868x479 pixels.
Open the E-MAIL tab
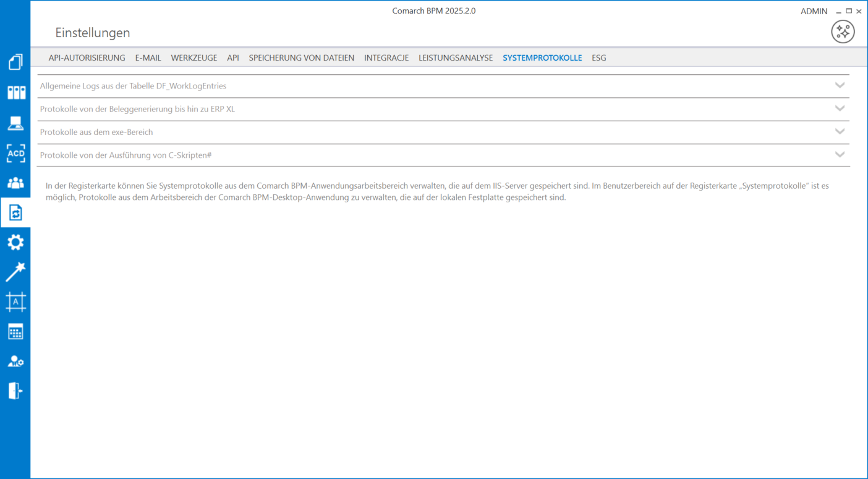pyautogui.click(x=148, y=58)
